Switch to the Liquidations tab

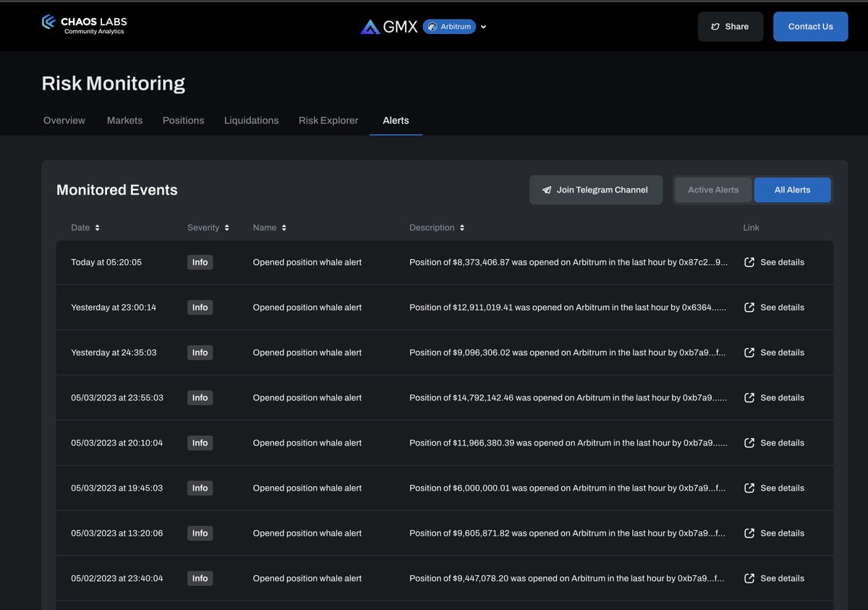tap(251, 120)
